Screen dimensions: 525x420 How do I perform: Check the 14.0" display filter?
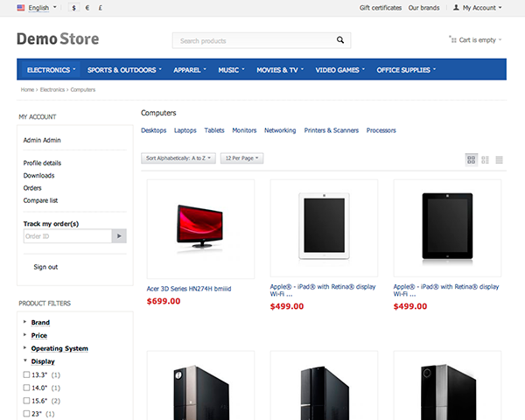[26, 388]
